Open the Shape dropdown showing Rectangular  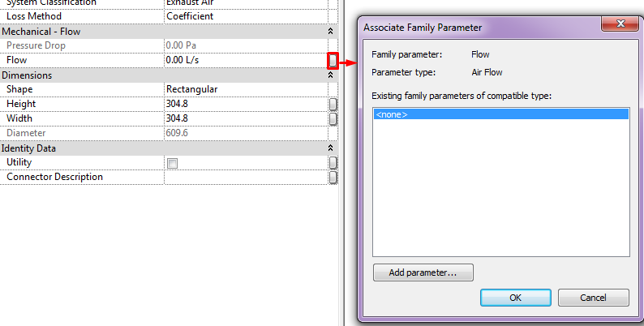(x=246, y=89)
